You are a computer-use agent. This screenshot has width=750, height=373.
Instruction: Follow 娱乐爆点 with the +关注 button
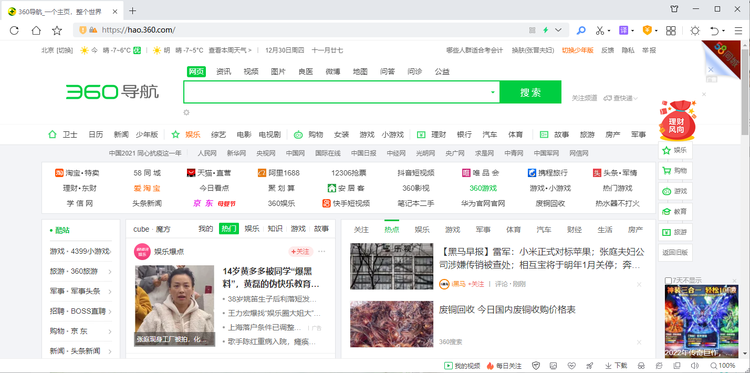pyautogui.click(x=300, y=252)
